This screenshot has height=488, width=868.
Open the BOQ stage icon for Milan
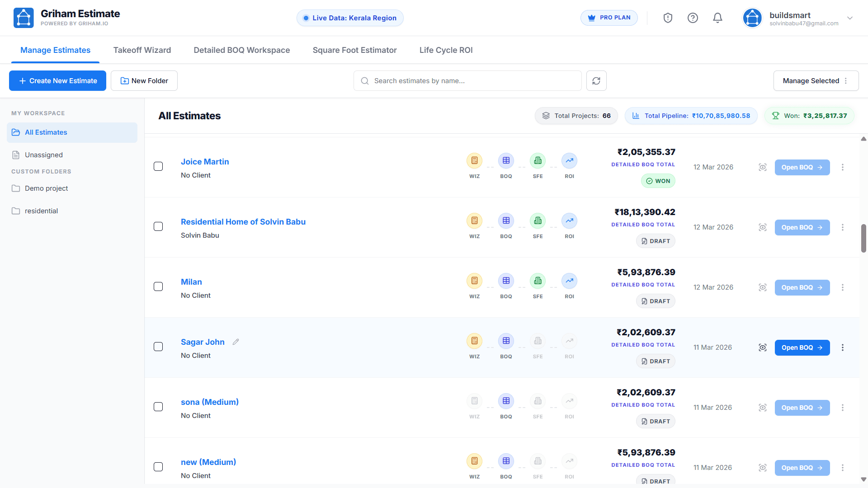(x=506, y=281)
